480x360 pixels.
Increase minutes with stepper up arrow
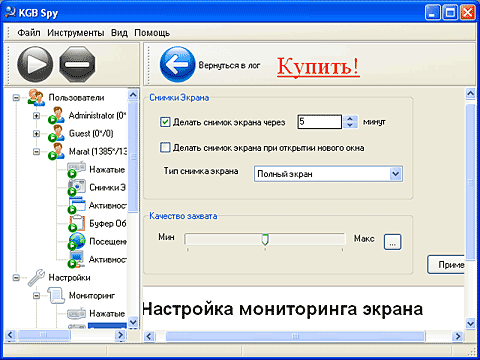350,118
